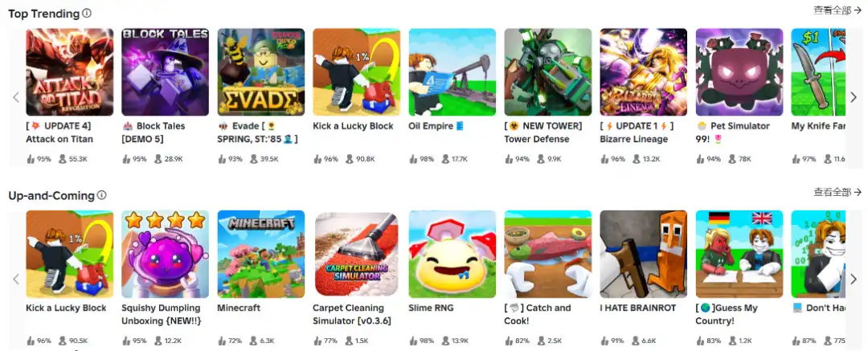Click the info icon beside Up-and-Coming

pyautogui.click(x=102, y=195)
